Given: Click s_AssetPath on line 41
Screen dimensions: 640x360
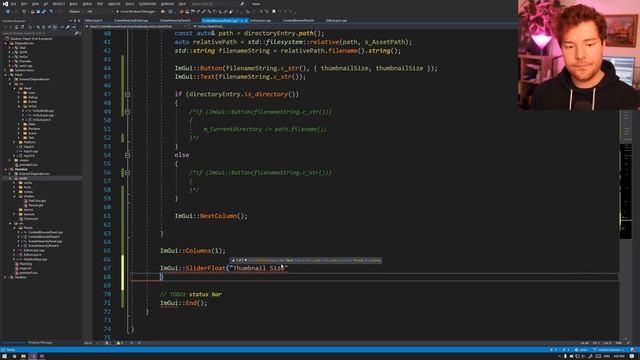Looking at the screenshot, I should [x=386, y=42].
